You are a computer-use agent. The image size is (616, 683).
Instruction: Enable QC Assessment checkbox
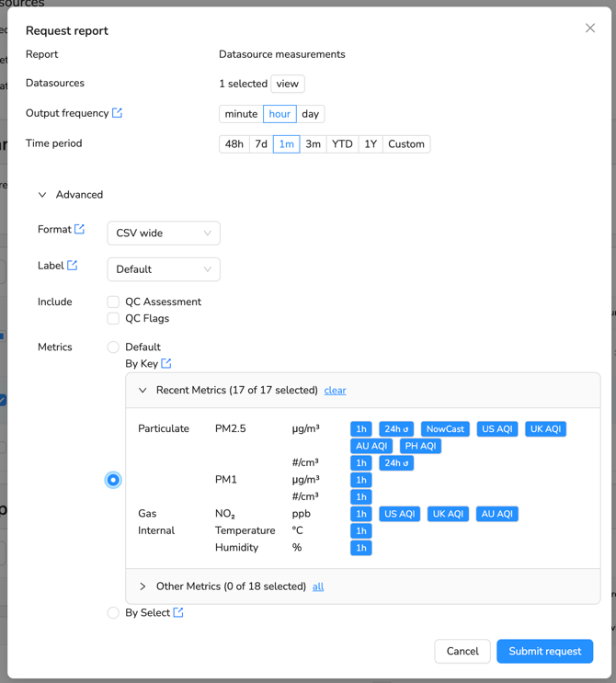113,302
